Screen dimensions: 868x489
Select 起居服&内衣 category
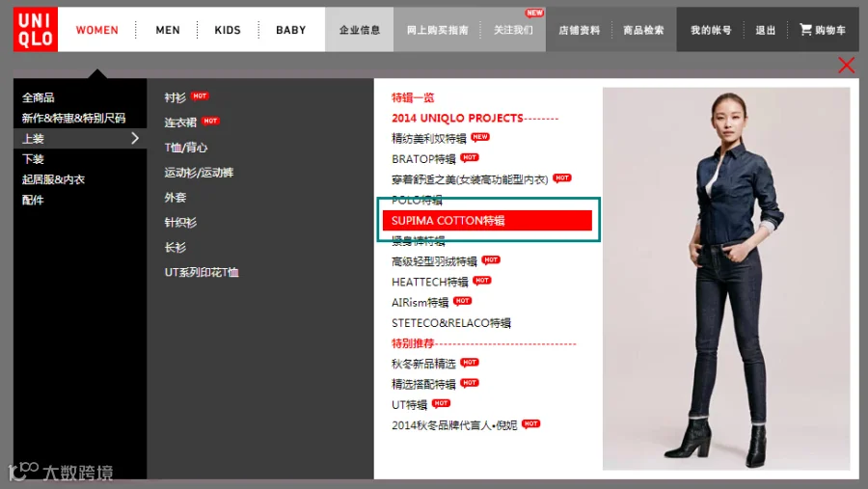[53, 179]
